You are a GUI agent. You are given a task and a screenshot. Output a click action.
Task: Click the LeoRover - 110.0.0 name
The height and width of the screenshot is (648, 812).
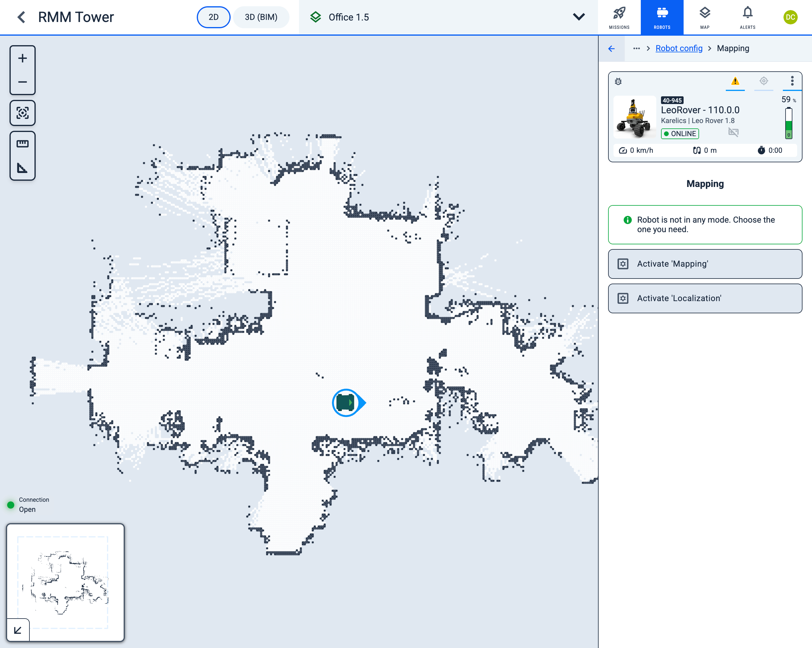tap(700, 110)
